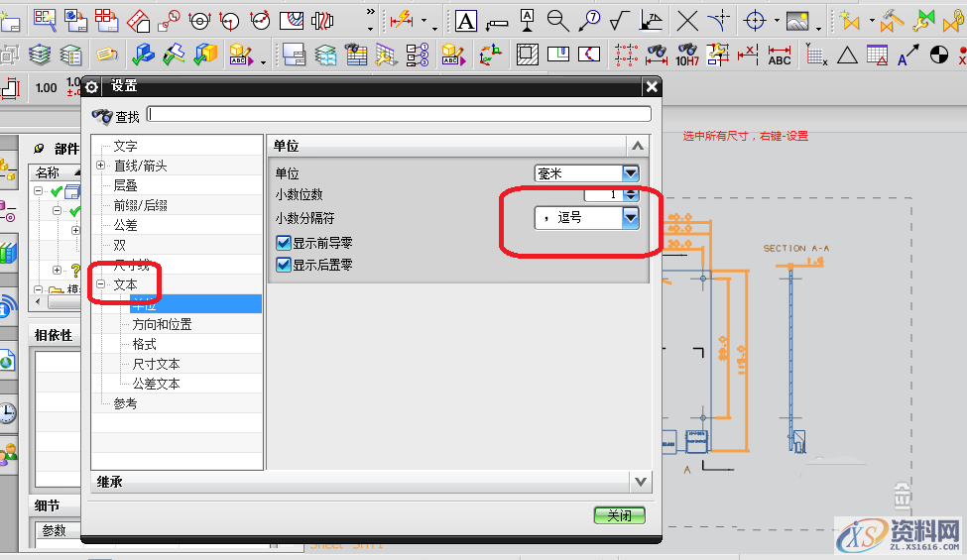Click the numbered balloon callout icon
The image size is (967, 560).
(x=589, y=20)
